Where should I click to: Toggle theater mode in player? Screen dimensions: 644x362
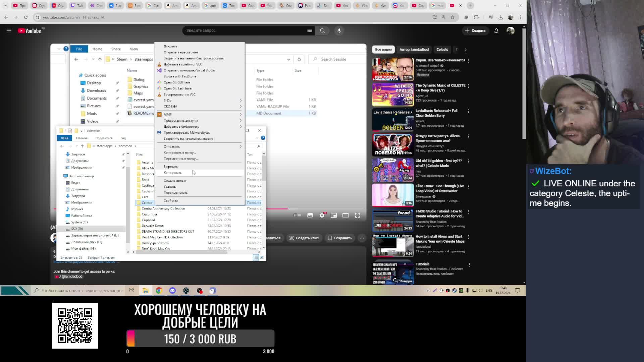point(345,215)
